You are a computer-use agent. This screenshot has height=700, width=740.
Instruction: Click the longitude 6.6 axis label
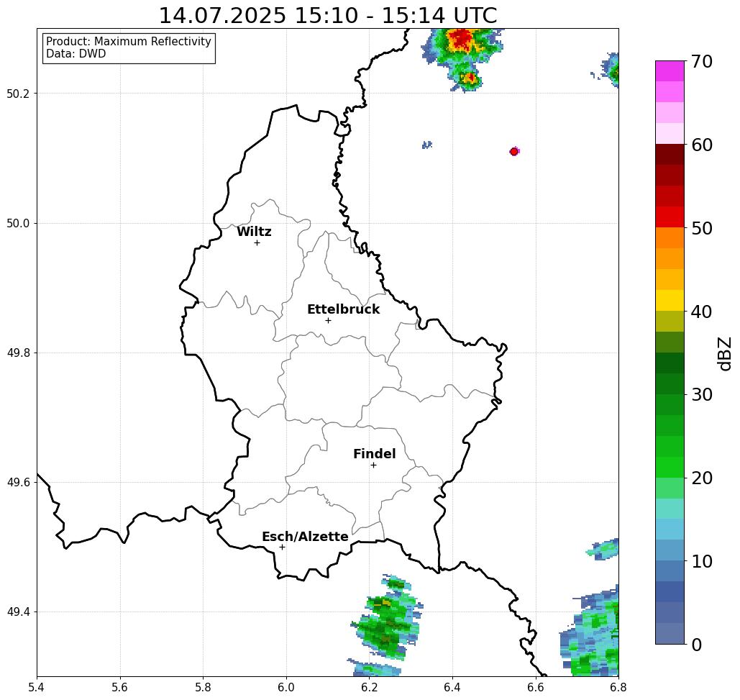click(x=536, y=687)
